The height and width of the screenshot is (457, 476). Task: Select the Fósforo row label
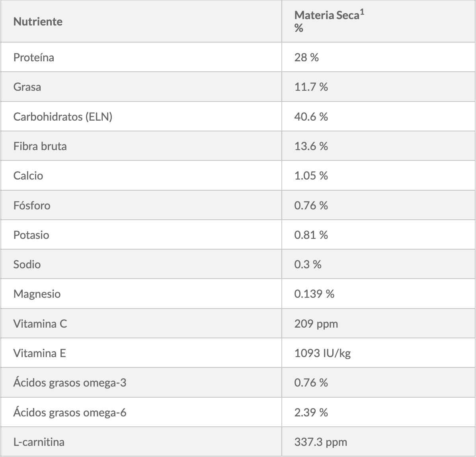coord(32,205)
